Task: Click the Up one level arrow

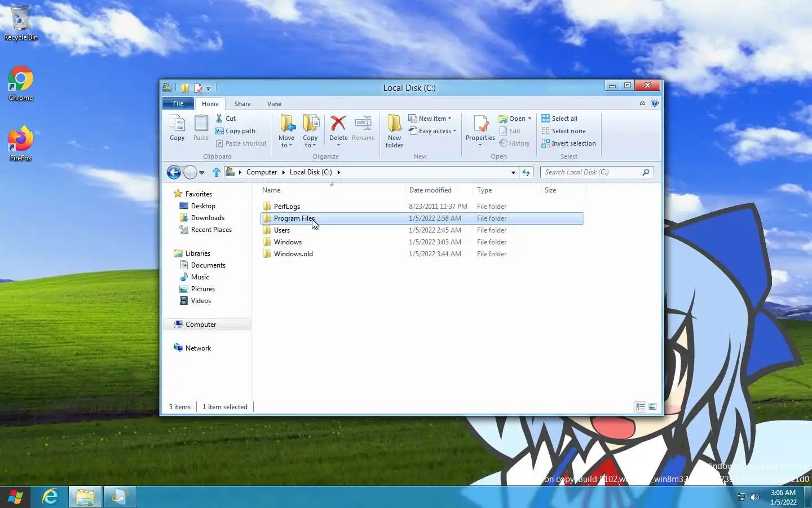Action: (x=216, y=172)
